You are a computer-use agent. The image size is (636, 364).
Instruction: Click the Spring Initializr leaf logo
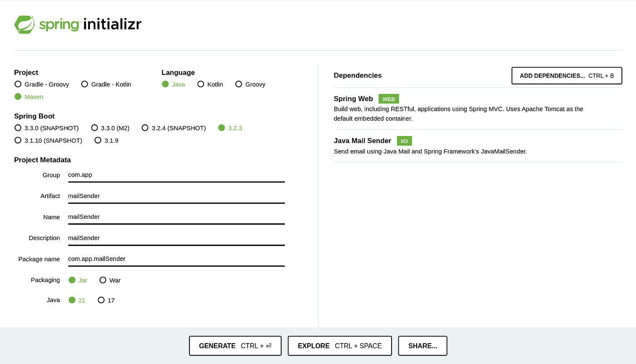(25, 25)
